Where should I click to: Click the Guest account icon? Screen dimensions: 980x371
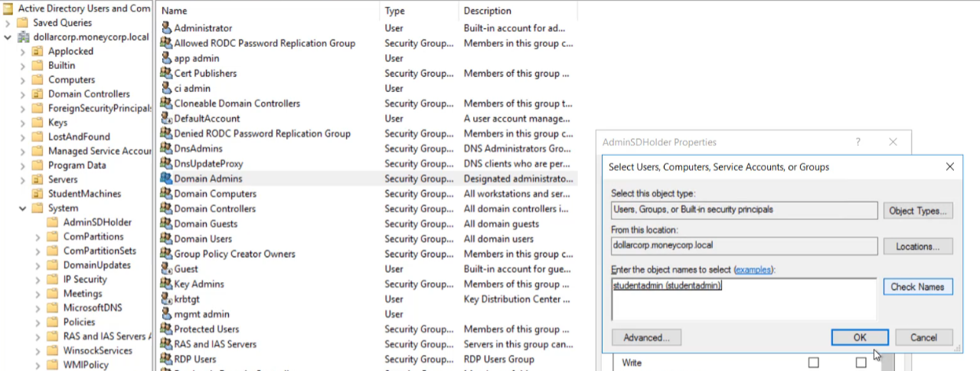pyautogui.click(x=166, y=269)
